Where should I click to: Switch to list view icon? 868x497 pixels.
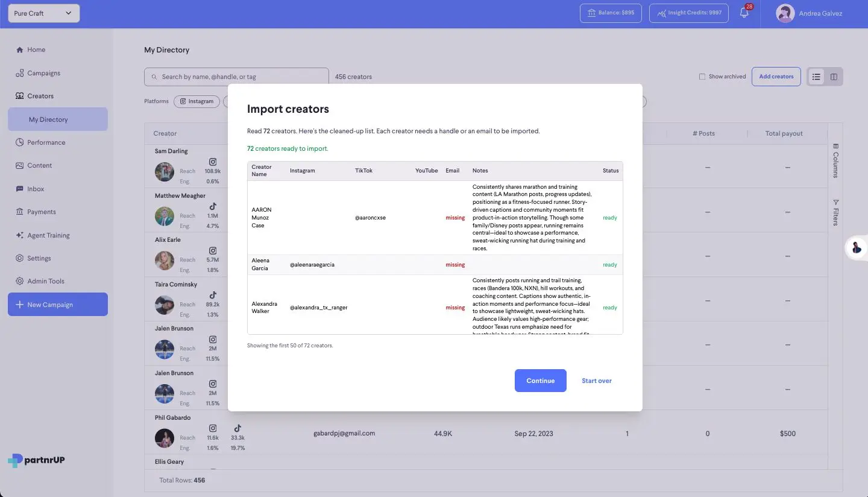[816, 77]
